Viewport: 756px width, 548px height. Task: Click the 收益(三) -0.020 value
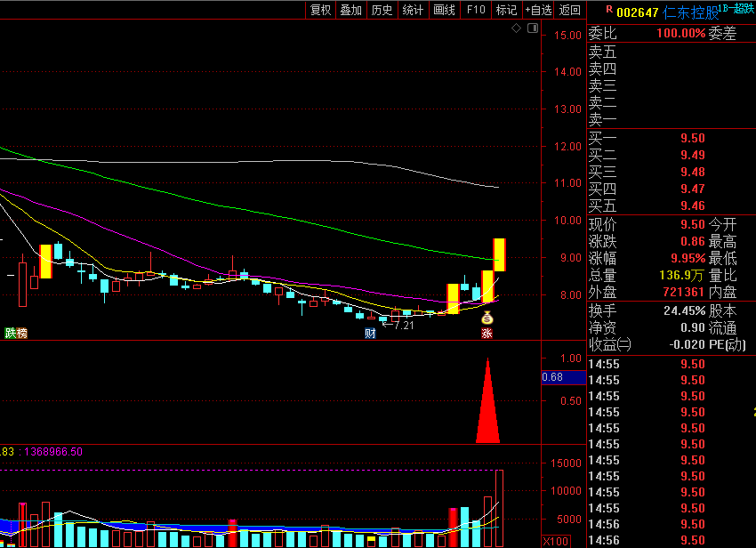pyautogui.click(x=687, y=344)
